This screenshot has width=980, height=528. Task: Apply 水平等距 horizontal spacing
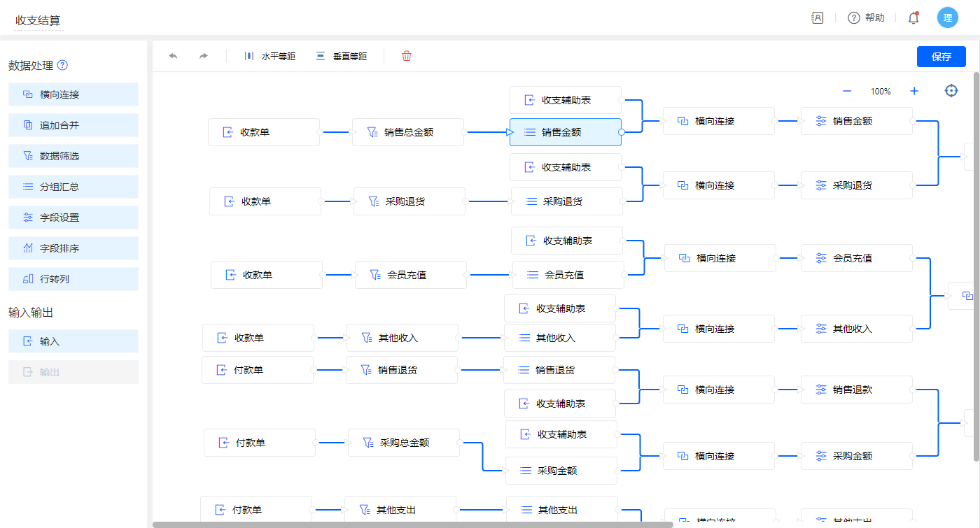269,57
